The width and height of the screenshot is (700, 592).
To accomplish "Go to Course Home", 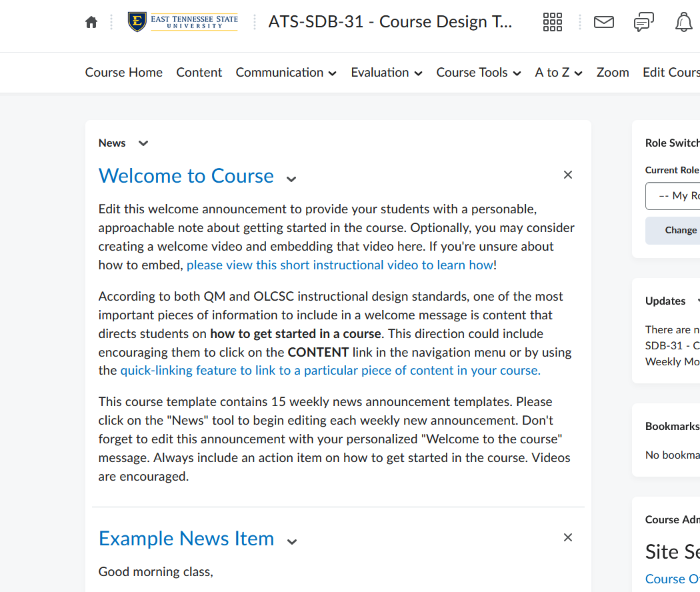I will coord(123,73).
